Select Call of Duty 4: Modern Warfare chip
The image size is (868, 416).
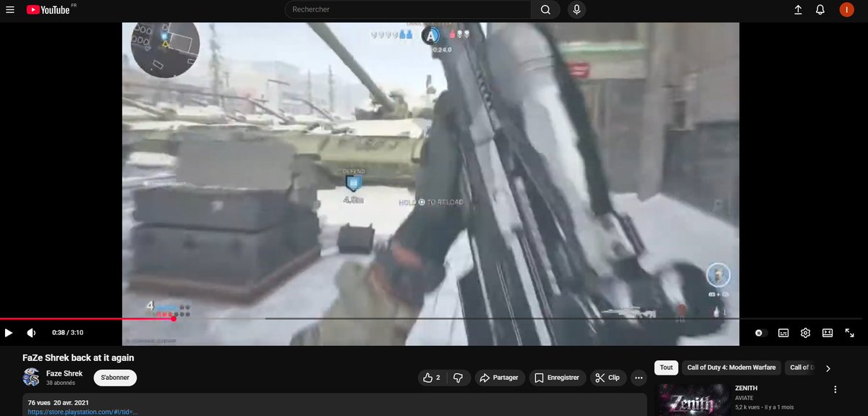click(x=731, y=368)
